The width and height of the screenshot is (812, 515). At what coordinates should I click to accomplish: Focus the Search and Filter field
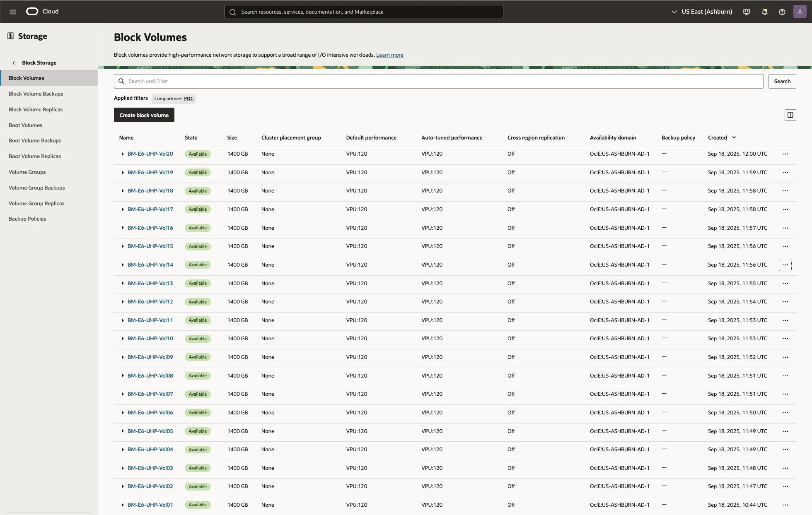pos(438,81)
